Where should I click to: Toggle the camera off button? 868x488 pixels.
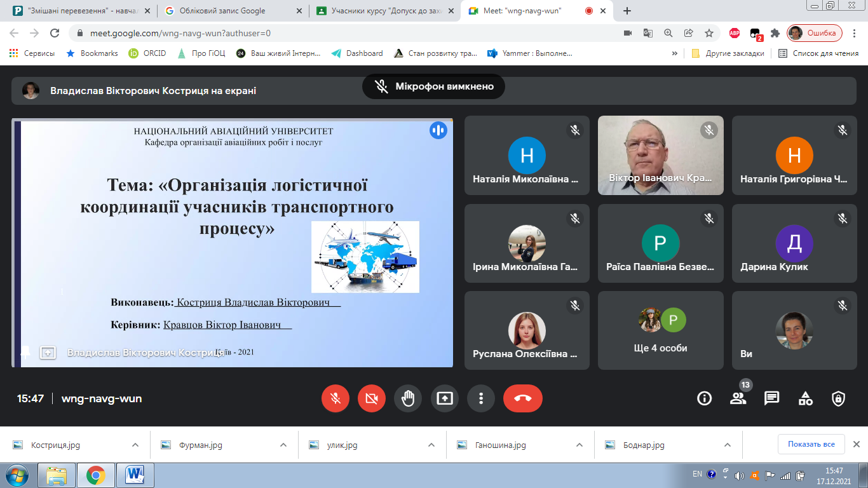pyautogui.click(x=372, y=398)
